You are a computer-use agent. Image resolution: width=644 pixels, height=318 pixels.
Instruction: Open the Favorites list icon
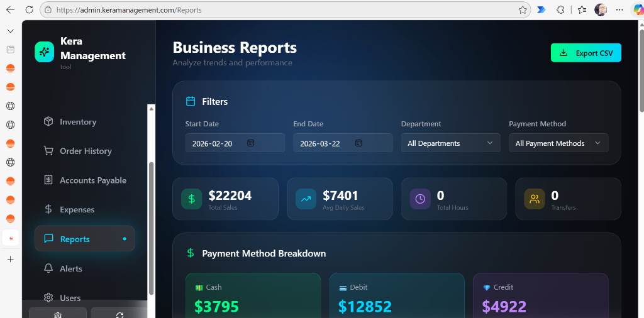pyautogui.click(x=582, y=10)
